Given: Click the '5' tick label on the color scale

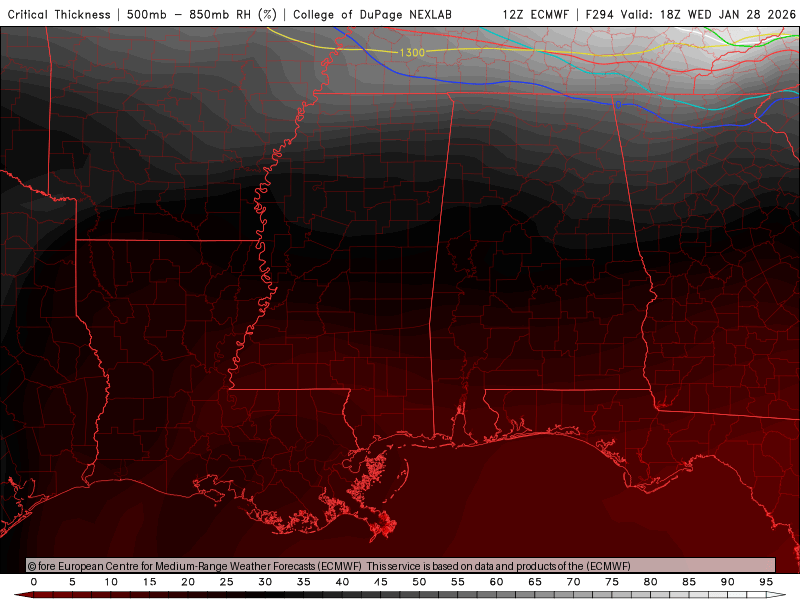Looking at the screenshot, I should point(72,582).
